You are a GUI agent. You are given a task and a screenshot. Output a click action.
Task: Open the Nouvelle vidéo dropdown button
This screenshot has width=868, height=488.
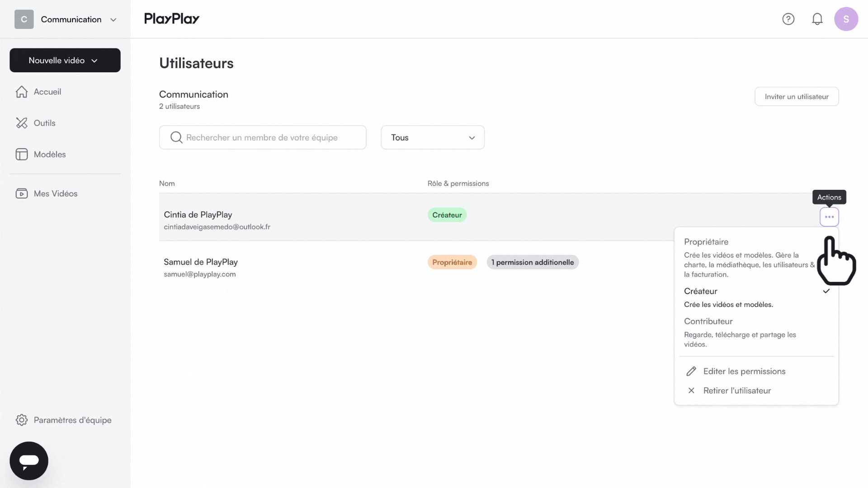(x=65, y=60)
